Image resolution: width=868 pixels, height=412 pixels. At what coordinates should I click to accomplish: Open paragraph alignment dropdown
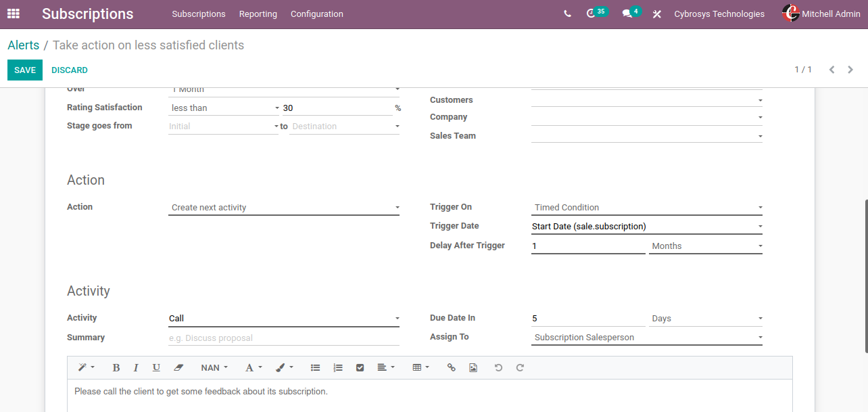(x=386, y=367)
